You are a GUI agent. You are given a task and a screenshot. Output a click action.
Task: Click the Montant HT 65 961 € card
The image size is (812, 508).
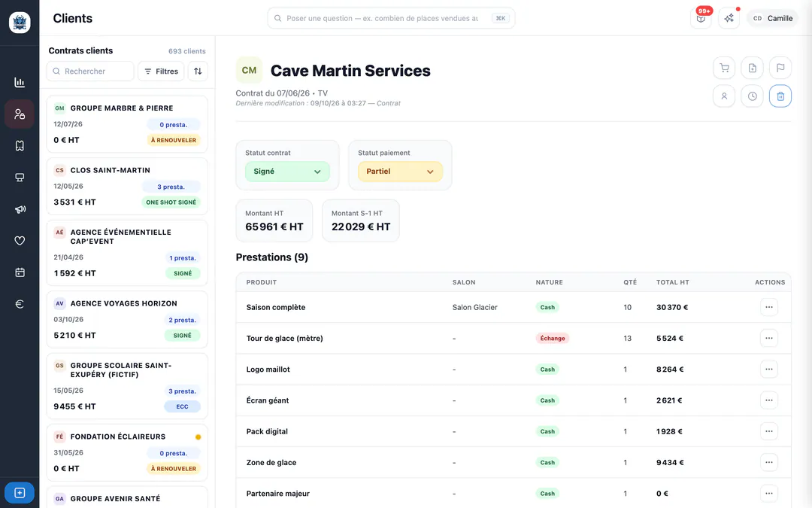click(x=274, y=221)
